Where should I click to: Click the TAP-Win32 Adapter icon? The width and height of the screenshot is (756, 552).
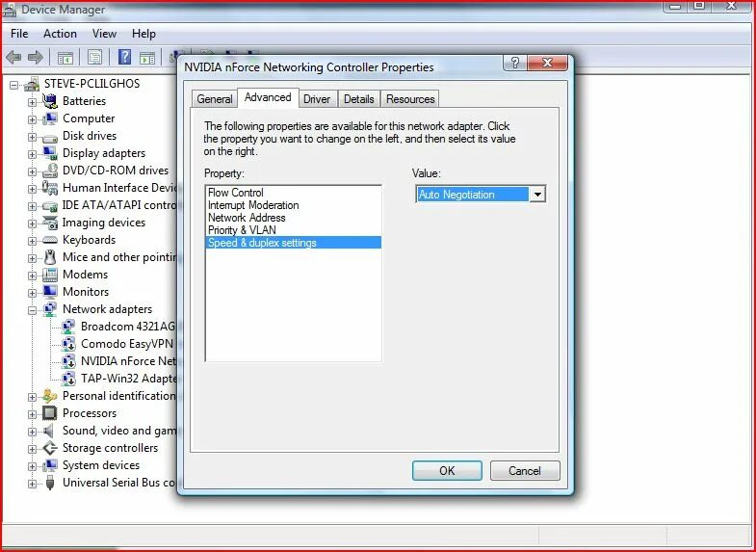point(68,379)
